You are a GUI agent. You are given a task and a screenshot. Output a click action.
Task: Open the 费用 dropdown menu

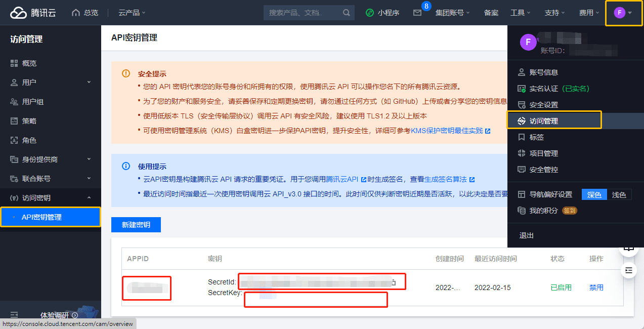[589, 13]
